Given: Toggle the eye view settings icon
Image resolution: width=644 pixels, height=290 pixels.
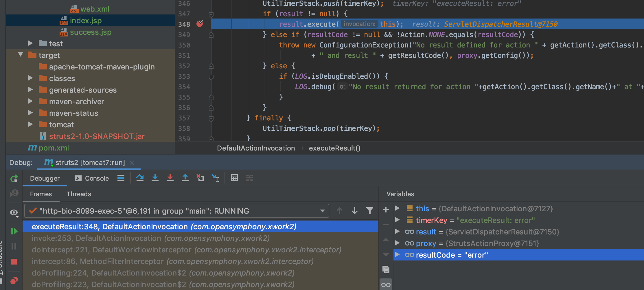Looking at the screenshot, I should (x=14, y=213).
